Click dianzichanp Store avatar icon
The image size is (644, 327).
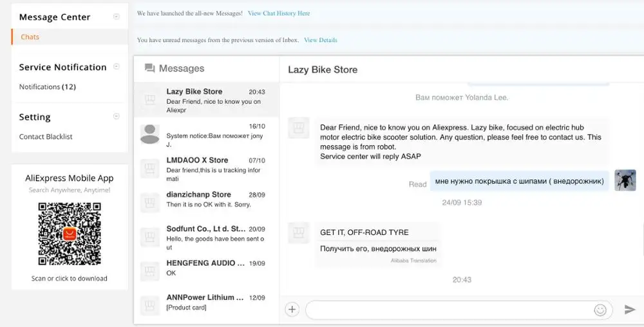[x=150, y=203]
